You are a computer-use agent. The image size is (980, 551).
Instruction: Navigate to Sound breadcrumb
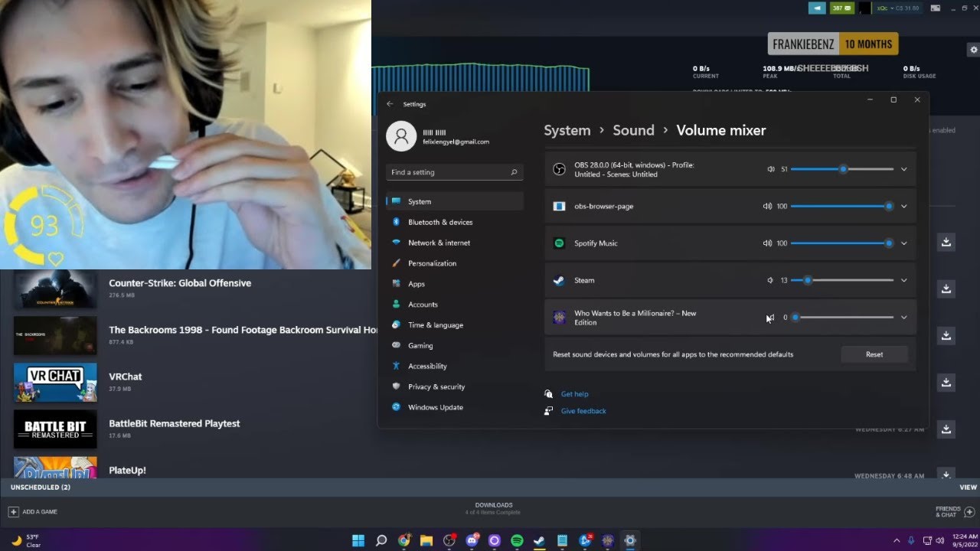click(633, 131)
